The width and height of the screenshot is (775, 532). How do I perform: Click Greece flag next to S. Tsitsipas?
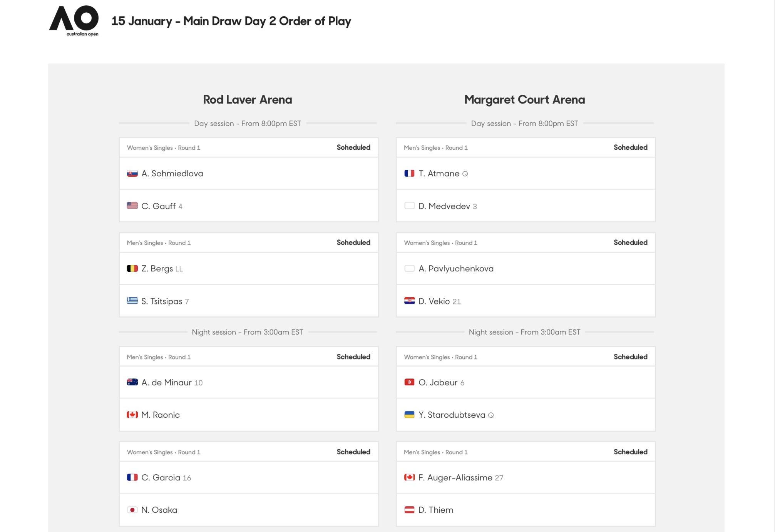132,301
